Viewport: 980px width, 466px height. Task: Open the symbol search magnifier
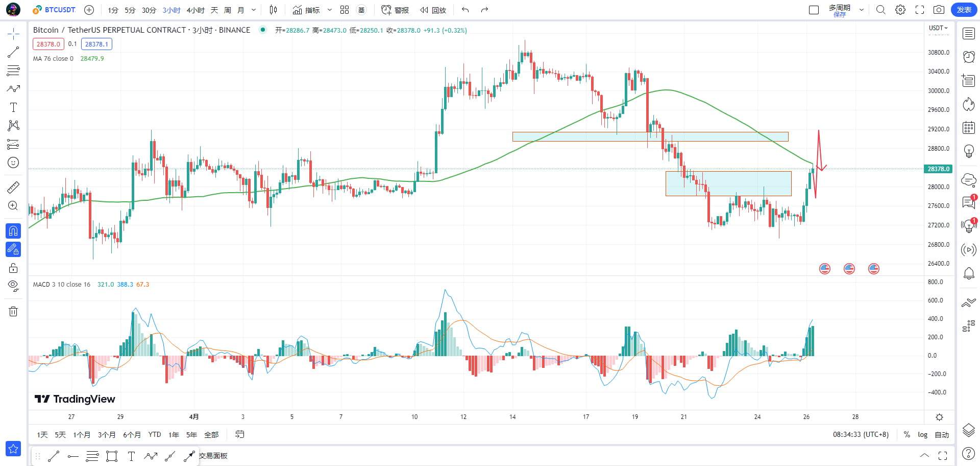(x=881, y=10)
